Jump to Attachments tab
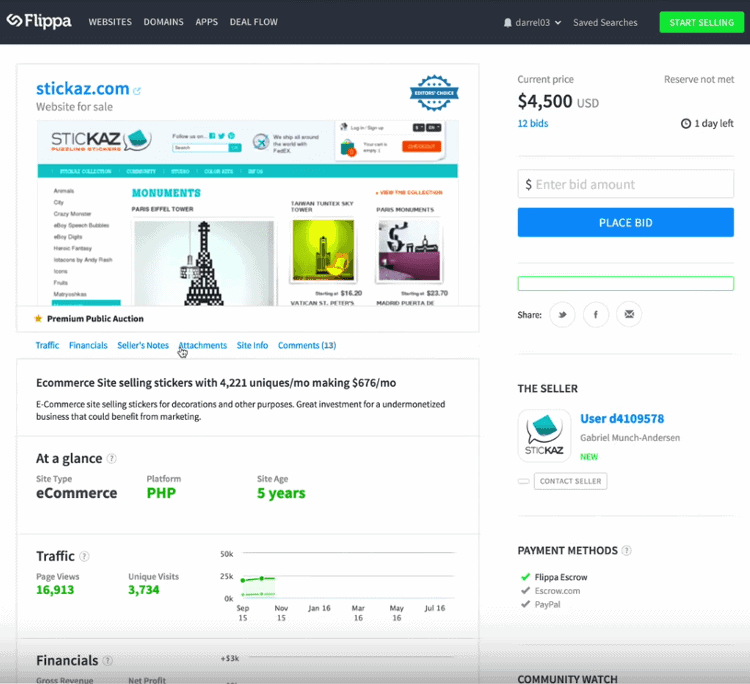The image size is (750, 684). [x=203, y=345]
